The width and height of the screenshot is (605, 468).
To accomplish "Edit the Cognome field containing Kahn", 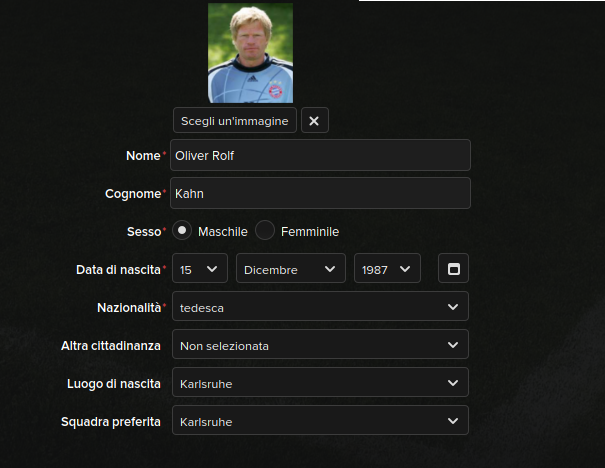I will [x=320, y=193].
